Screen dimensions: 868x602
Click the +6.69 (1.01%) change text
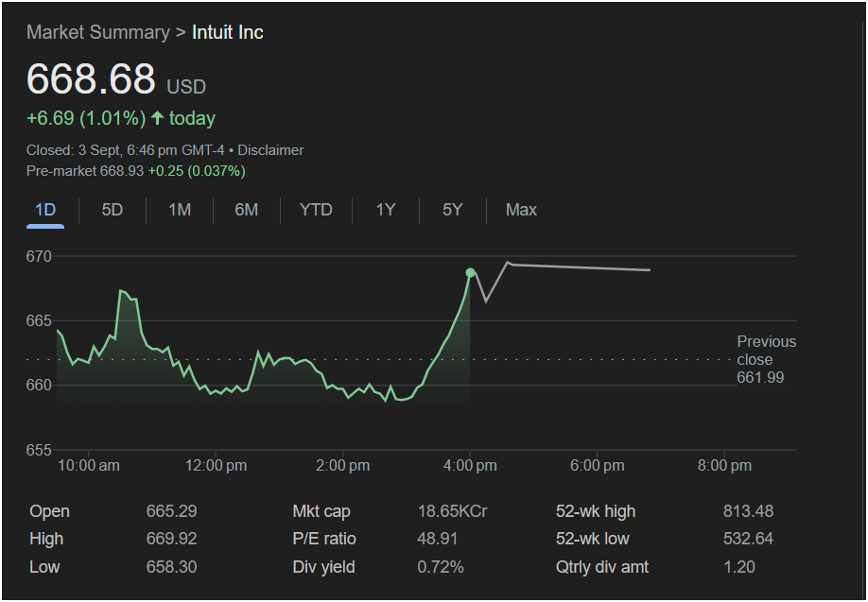tap(86, 118)
